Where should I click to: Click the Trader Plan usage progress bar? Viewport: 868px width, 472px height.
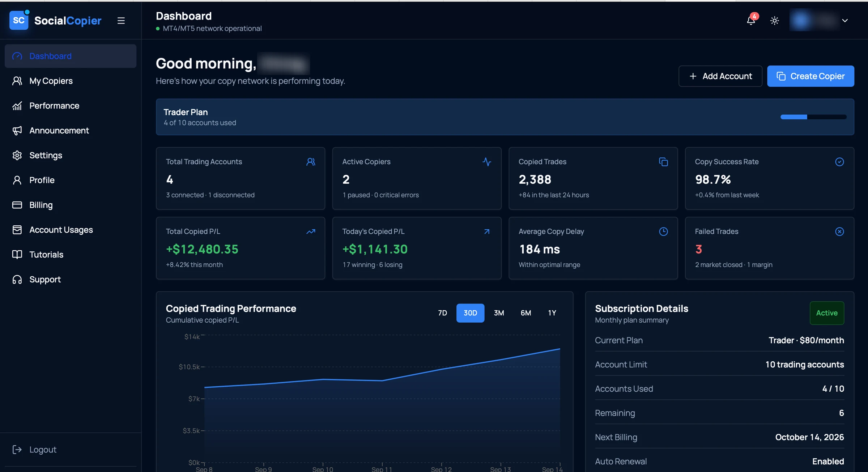click(813, 117)
